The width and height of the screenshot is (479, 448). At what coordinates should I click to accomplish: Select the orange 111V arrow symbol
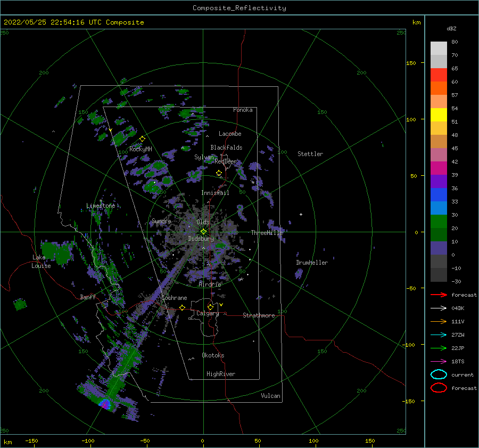(439, 321)
